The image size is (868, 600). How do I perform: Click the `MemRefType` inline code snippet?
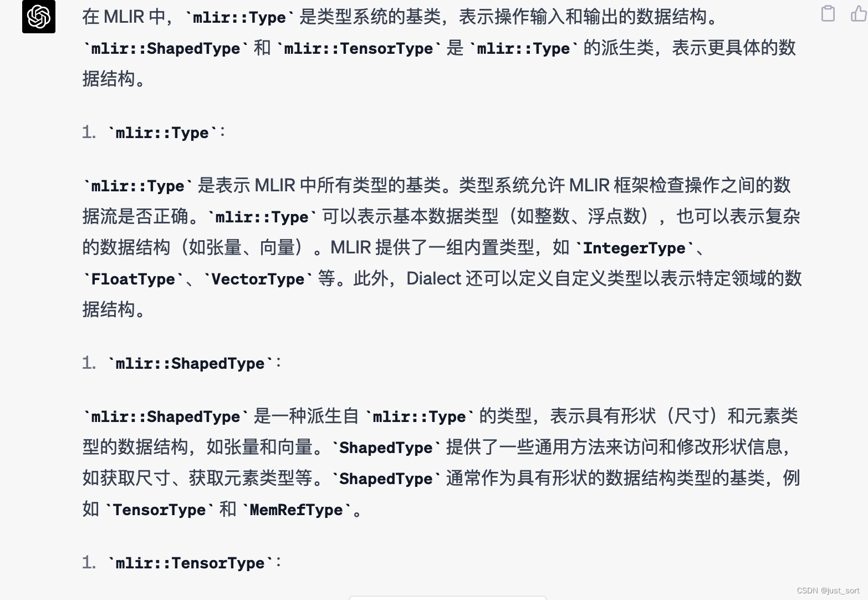pos(298,509)
